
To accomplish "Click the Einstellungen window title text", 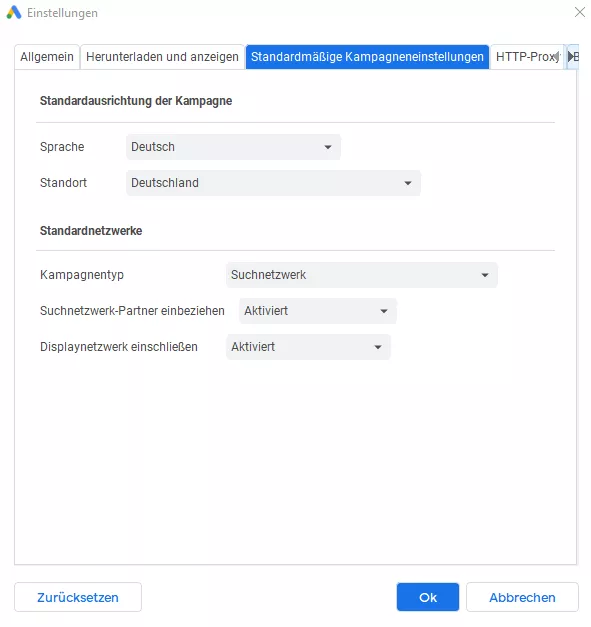I will pos(62,13).
